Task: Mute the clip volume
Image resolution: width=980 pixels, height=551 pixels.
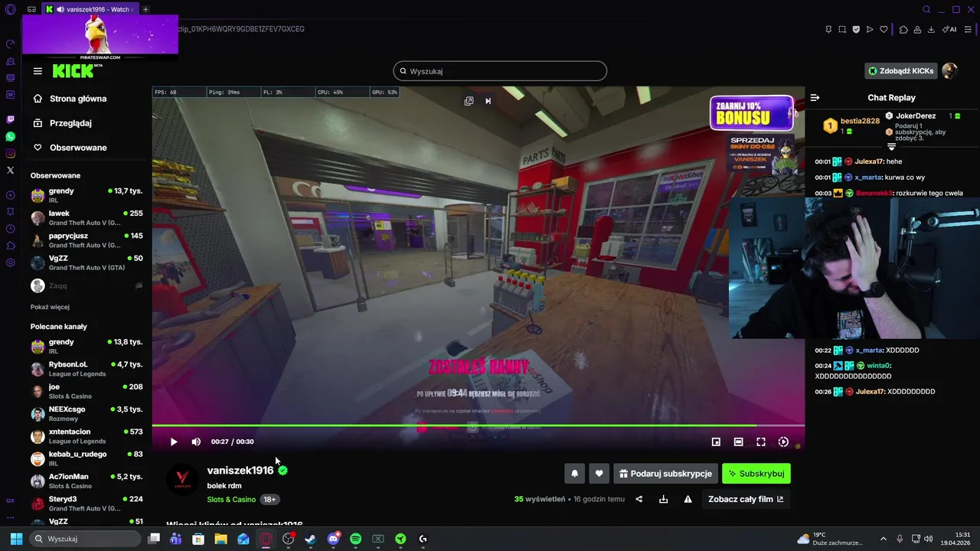Action: [x=196, y=442]
